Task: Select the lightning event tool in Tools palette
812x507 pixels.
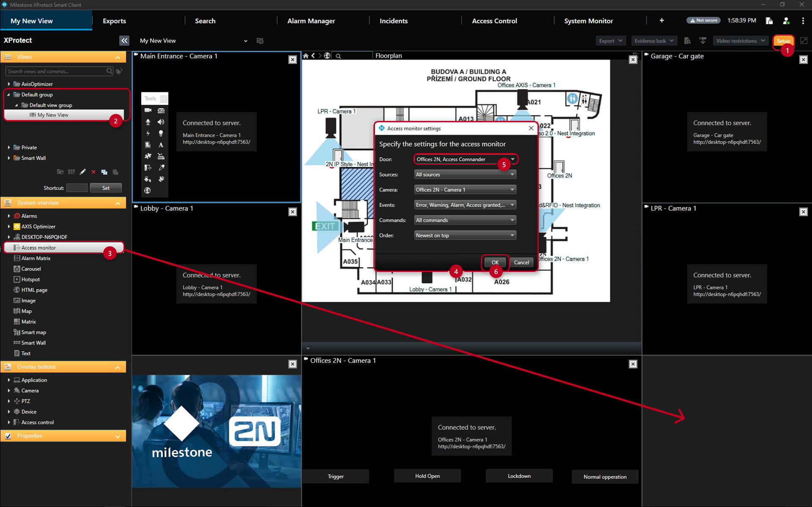Action: (148, 133)
